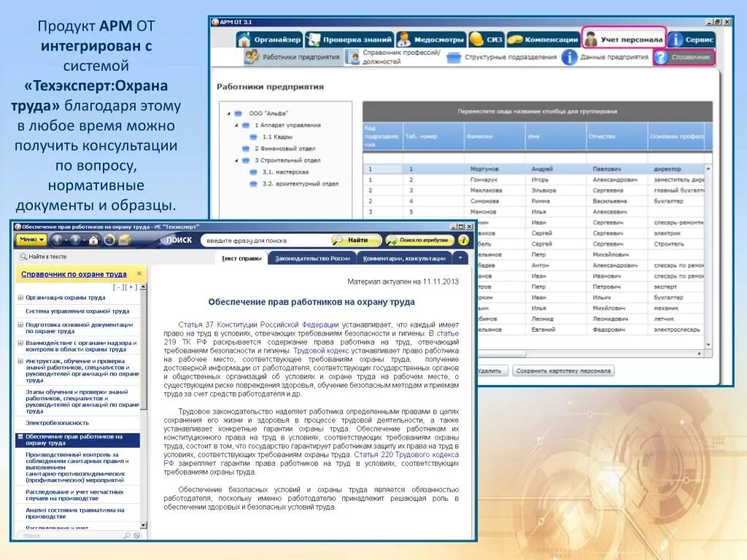Click filter field under Фамилия column

495,158
